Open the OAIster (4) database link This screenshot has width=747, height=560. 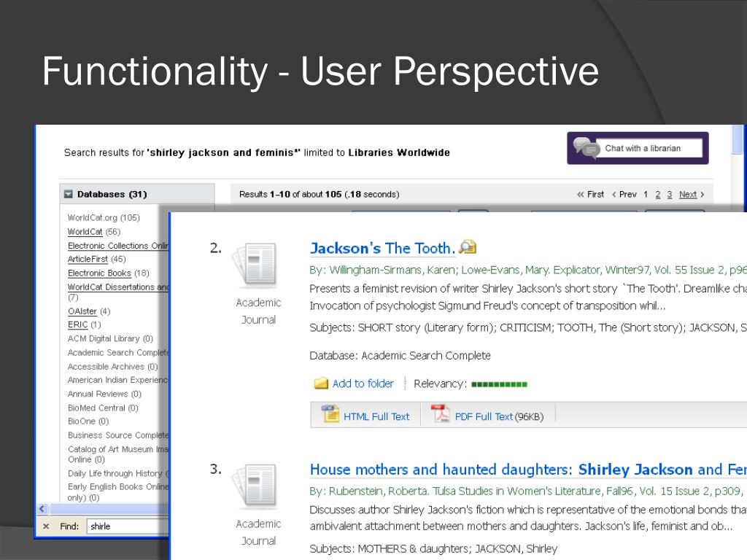82,311
